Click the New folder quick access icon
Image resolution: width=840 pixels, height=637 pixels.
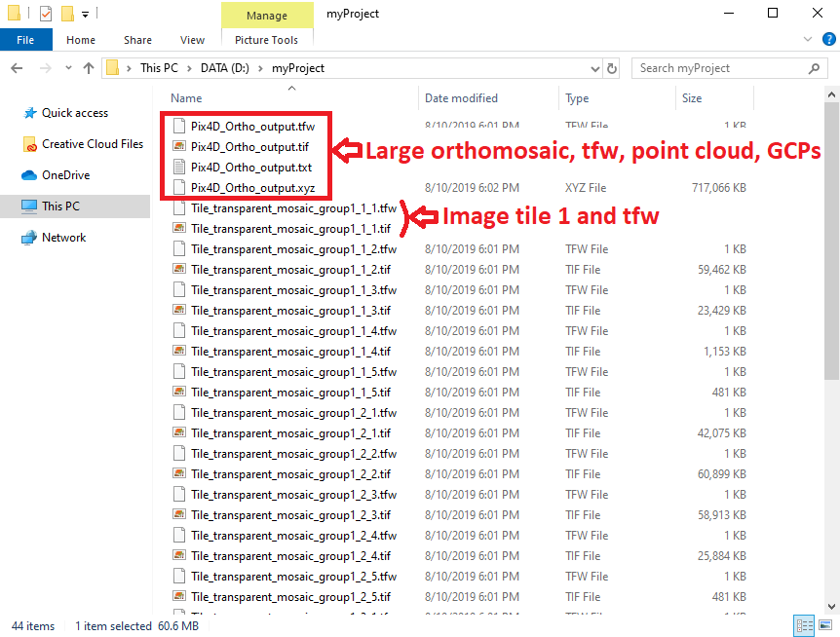click(67, 13)
